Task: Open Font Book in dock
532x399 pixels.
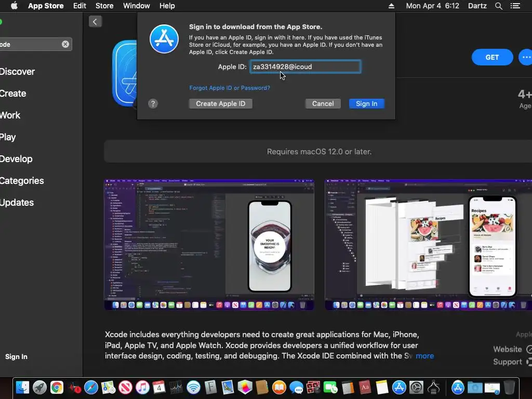Action: 211,388
